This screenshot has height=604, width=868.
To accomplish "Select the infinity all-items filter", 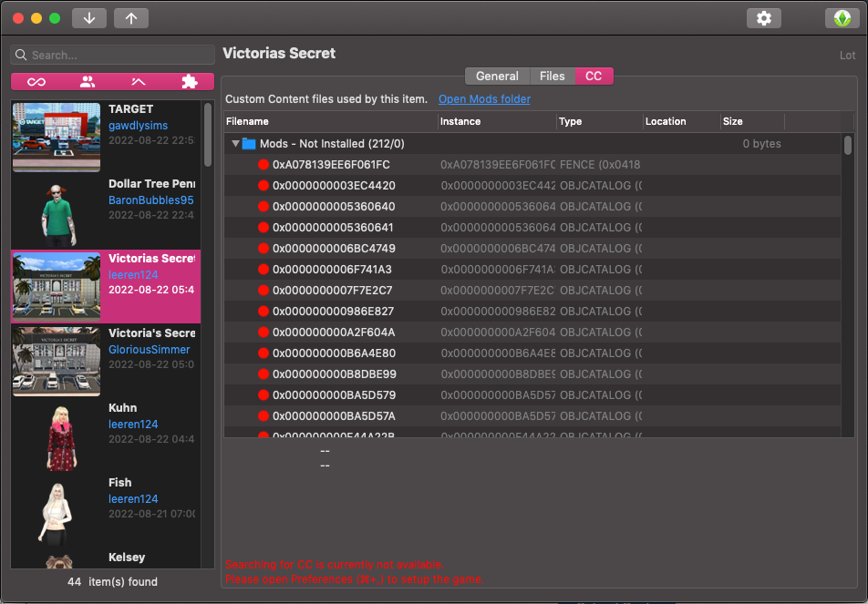I will (36, 82).
